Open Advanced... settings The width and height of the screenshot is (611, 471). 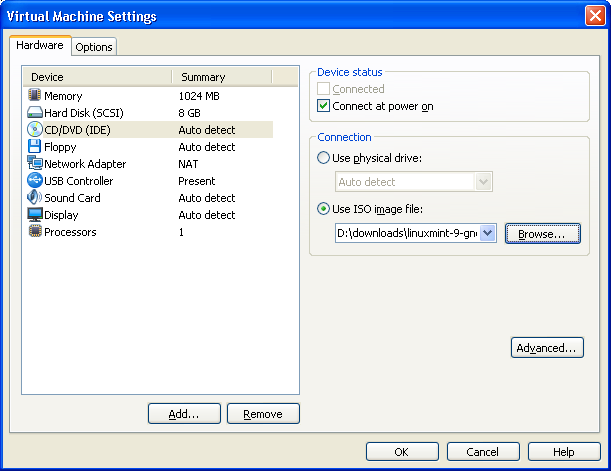click(547, 348)
